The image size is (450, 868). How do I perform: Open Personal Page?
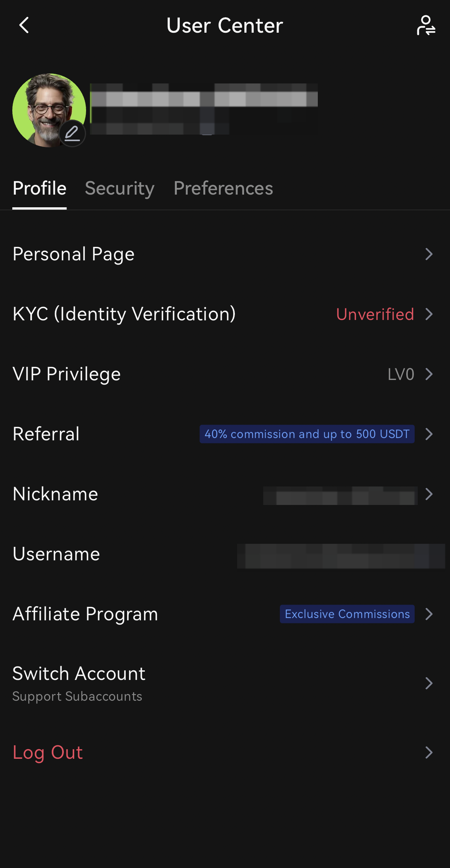(74, 254)
